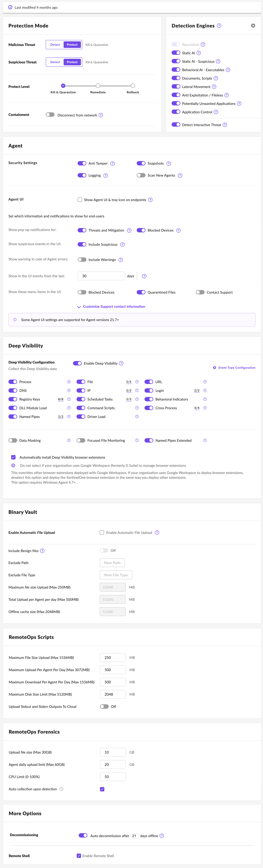Turn on Data Masking toggle
This screenshot has height=868, width=263.
pos(13,440)
